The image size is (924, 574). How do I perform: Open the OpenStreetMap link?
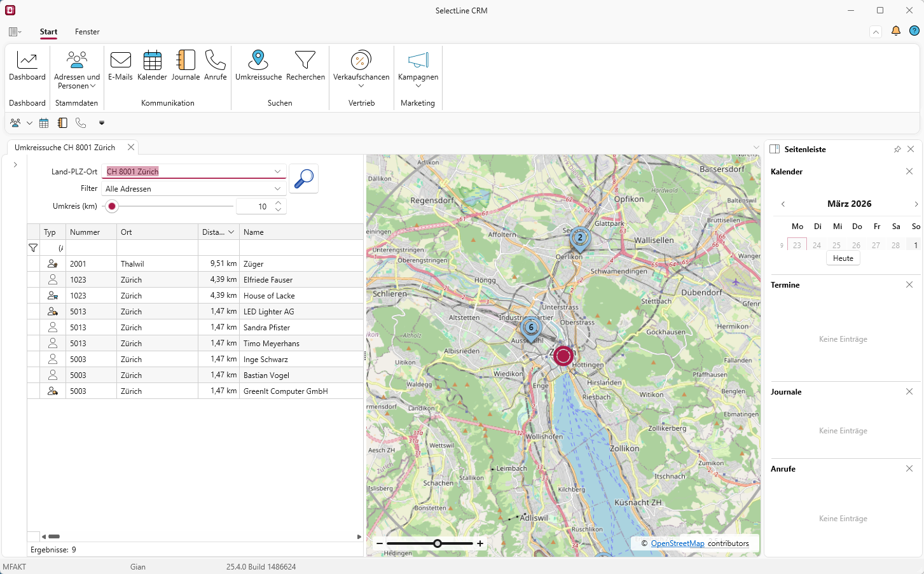677,543
